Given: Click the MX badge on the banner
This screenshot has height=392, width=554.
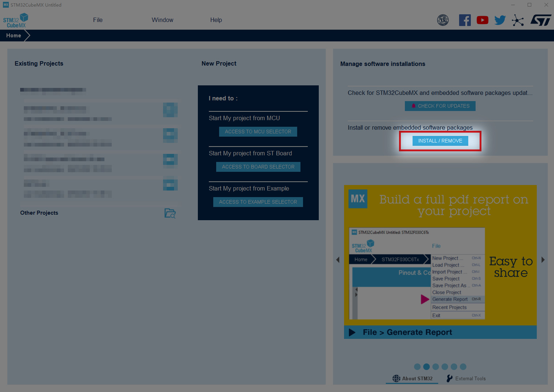Looking at the screenshot, I should click(358, 199).
